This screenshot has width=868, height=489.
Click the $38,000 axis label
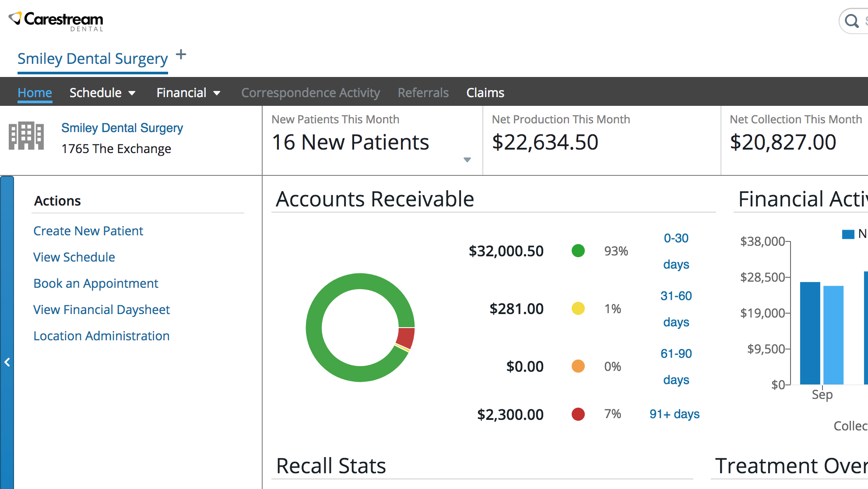click(x=763, y=241)
